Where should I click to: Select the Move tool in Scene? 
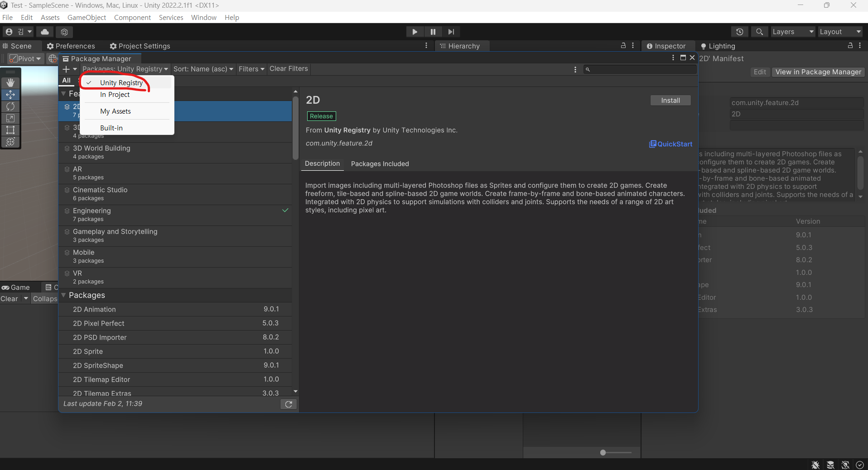(10, 95)
